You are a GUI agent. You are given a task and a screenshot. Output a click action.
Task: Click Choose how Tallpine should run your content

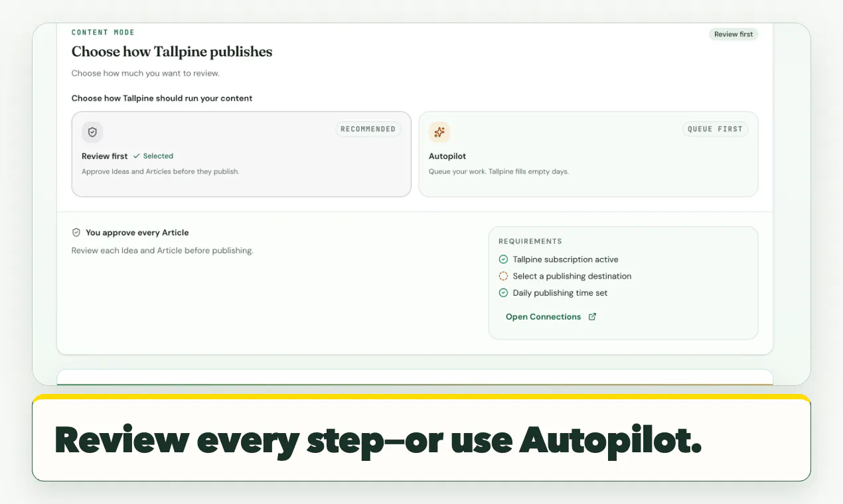coord(162,98)
